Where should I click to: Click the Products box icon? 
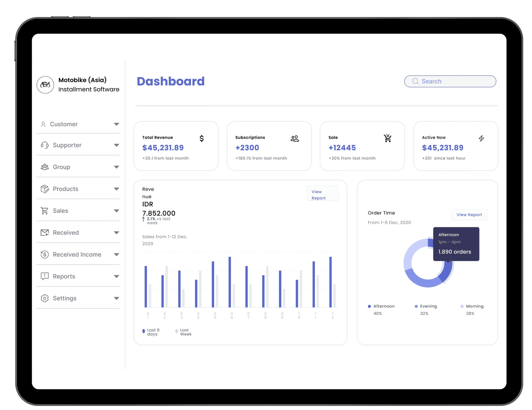(45, 189)
